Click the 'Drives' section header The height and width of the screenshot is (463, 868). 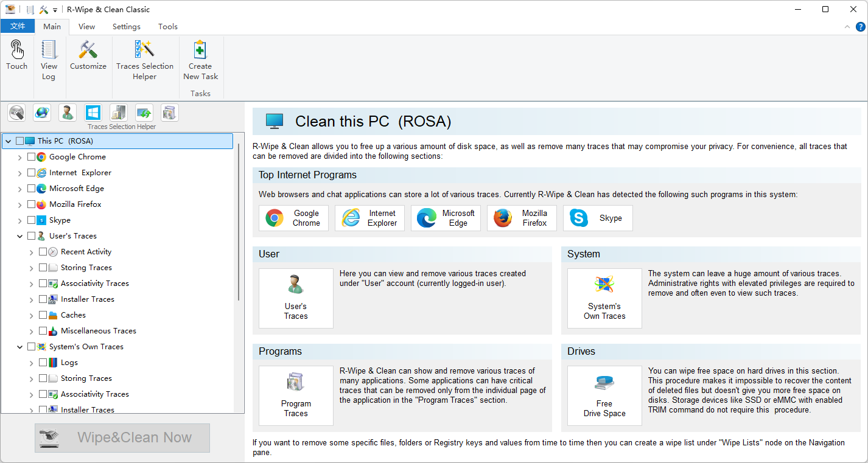(581, 352)
